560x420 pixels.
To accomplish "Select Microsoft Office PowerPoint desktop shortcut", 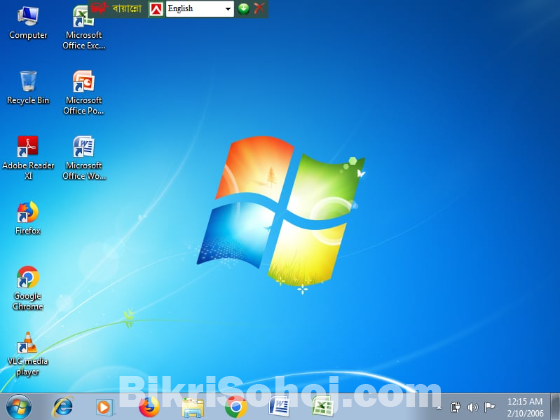I will 84,92.
